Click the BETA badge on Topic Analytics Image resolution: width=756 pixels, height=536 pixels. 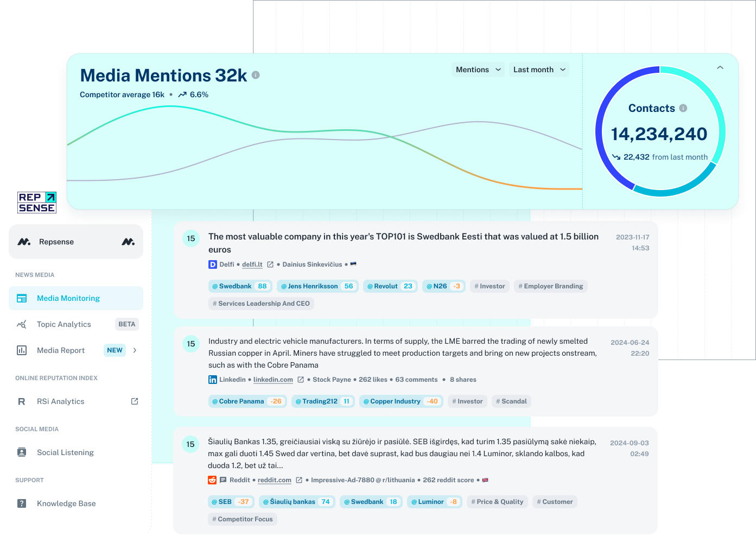[127, 324]
